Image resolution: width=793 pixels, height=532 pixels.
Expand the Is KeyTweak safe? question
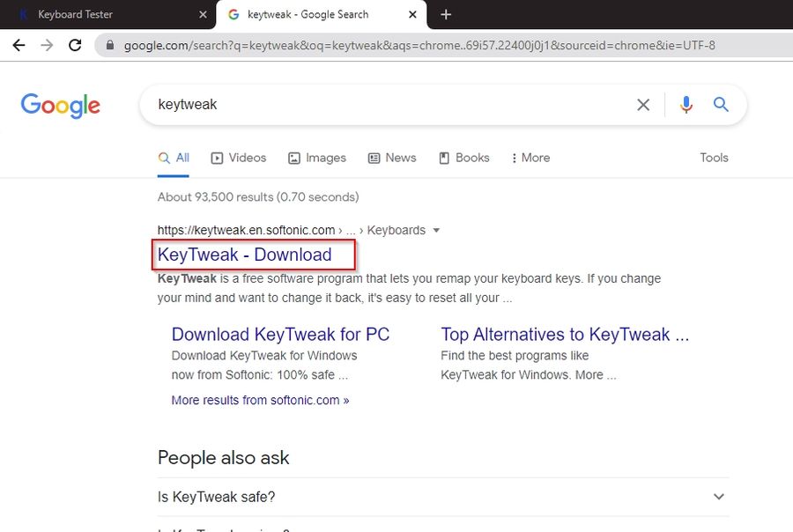(443, 497)
